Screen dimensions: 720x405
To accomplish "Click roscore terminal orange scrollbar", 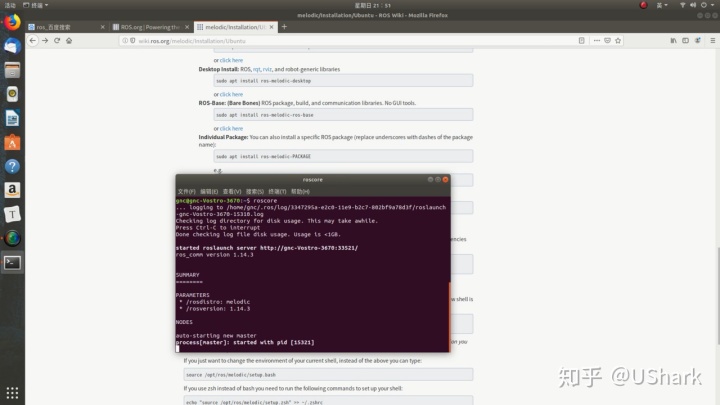I will pos(449,317).
